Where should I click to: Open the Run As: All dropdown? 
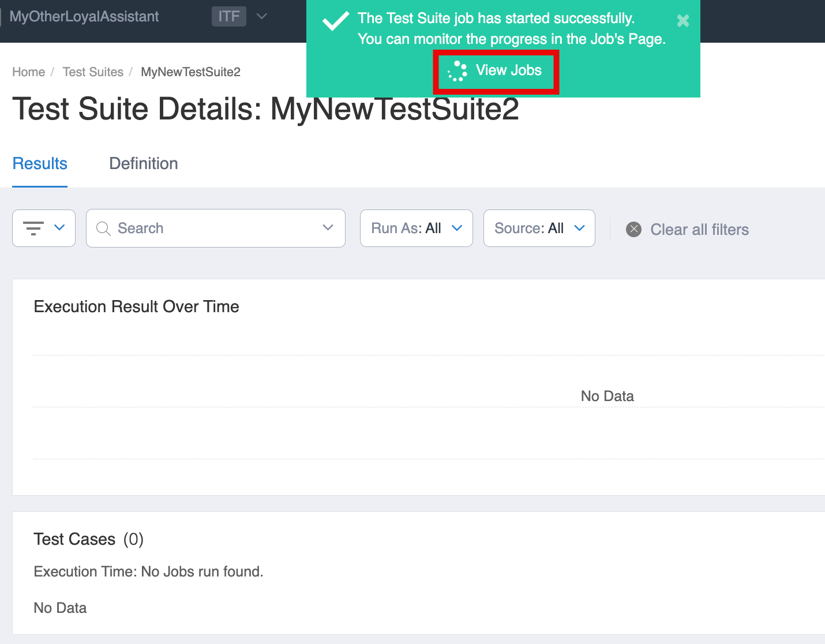point(416,229)
